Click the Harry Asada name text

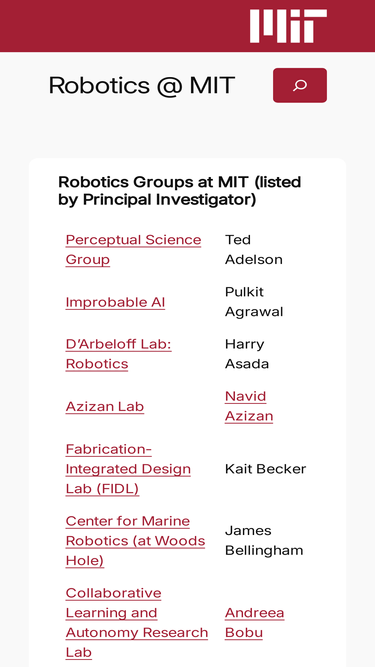pyautogui.click(x=247, y=354)
